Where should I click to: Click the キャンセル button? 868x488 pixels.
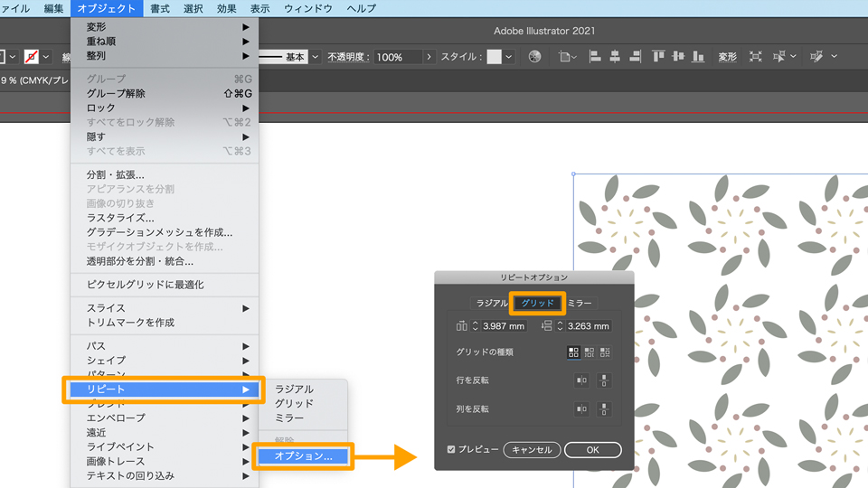click(532, 450)
